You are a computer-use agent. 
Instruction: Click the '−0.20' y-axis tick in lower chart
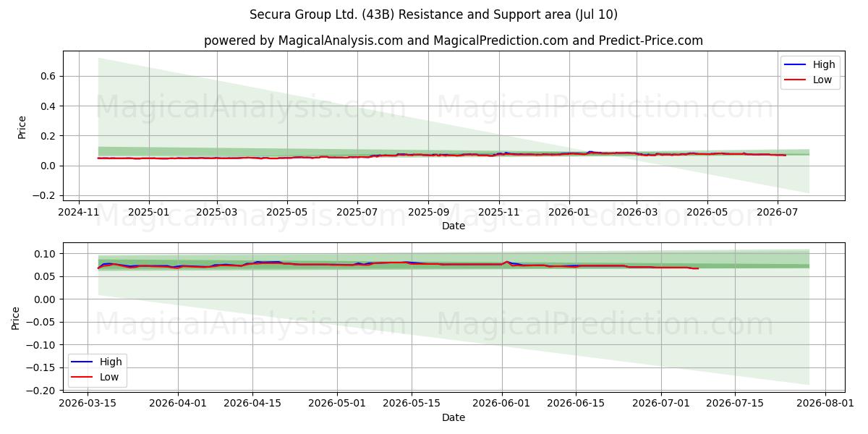tap(41, 391)
